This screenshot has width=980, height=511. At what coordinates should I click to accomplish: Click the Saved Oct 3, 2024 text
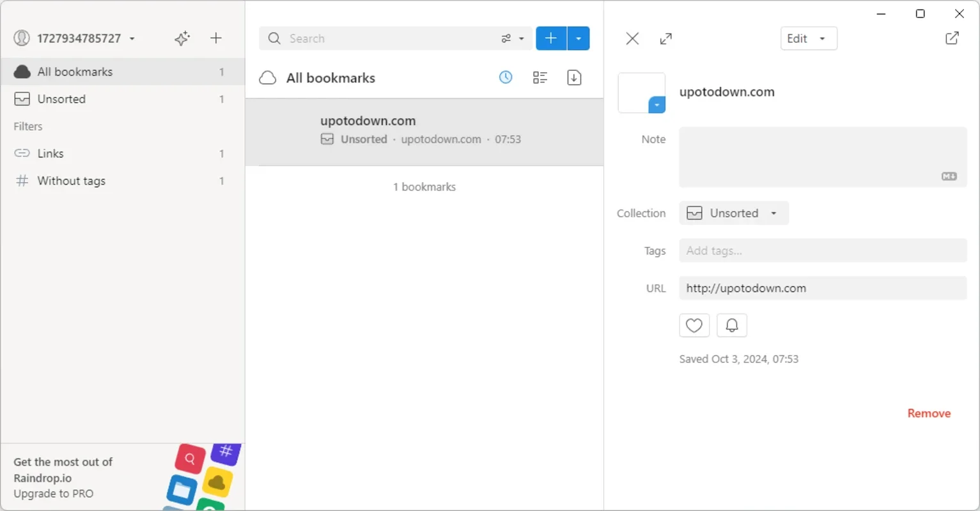pos(739,359)
